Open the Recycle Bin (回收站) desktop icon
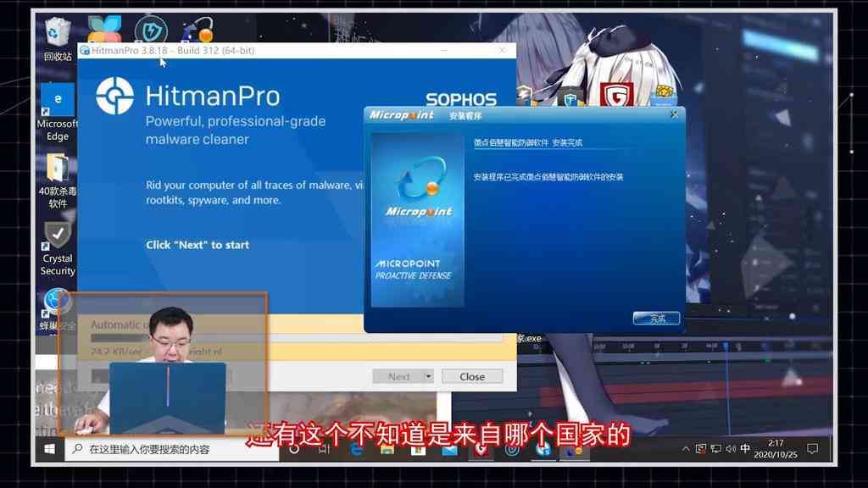The height and width of the screenshot is (488, 868). tap(58, 39)
